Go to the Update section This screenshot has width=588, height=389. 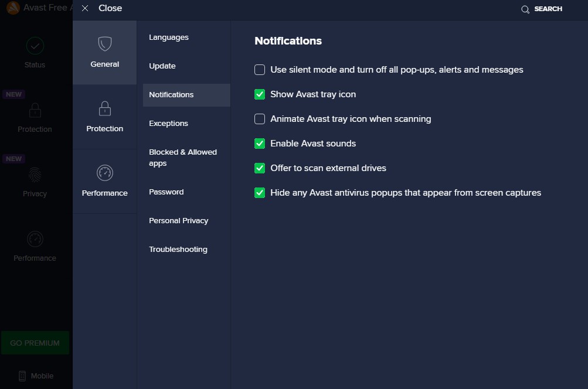(162, 66)
